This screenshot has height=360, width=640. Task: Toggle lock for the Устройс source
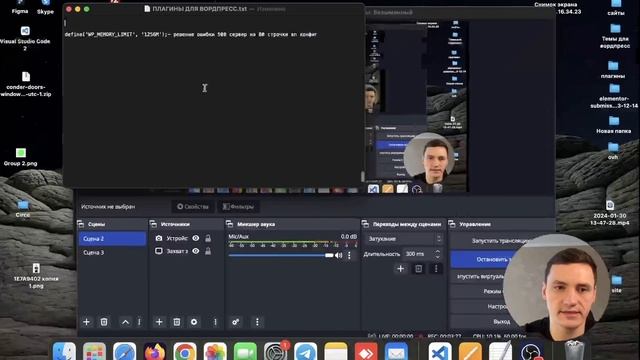coord(208,238)
